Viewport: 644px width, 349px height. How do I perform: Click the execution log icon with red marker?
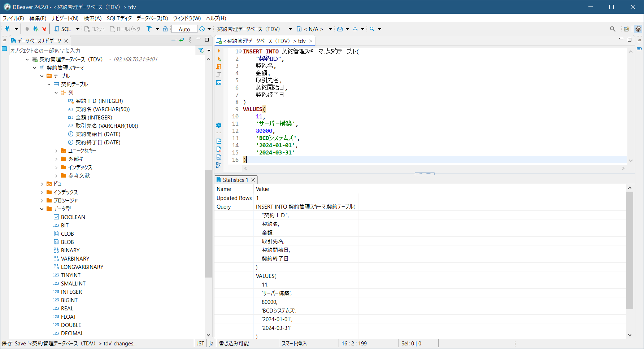pos(219,149)
